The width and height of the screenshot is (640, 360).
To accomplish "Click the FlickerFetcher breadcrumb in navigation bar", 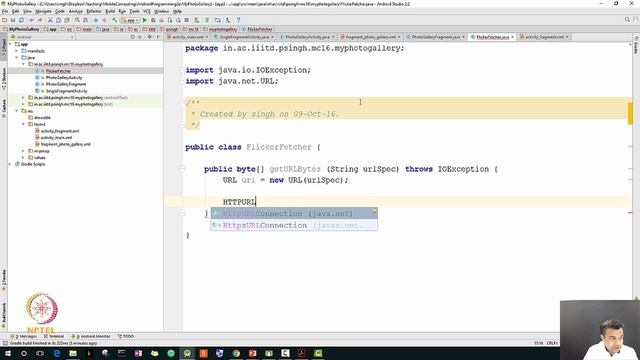I will (x=257, y=29).
